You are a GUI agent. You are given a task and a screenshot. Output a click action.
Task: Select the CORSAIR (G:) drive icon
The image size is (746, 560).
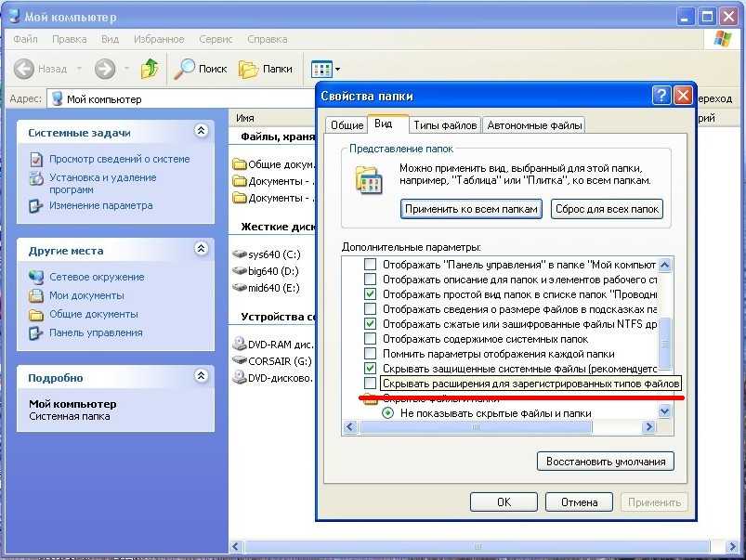point(240,360)
